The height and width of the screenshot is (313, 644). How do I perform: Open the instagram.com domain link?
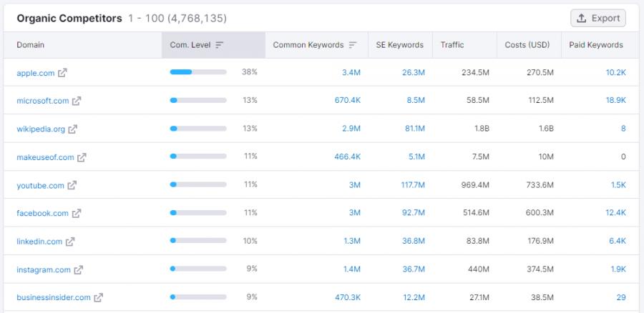click(x=44, y=270)
